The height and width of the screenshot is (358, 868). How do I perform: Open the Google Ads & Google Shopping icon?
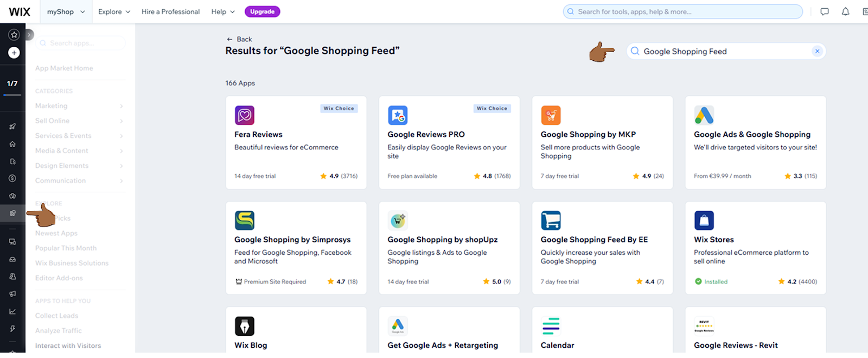point(704,115)
